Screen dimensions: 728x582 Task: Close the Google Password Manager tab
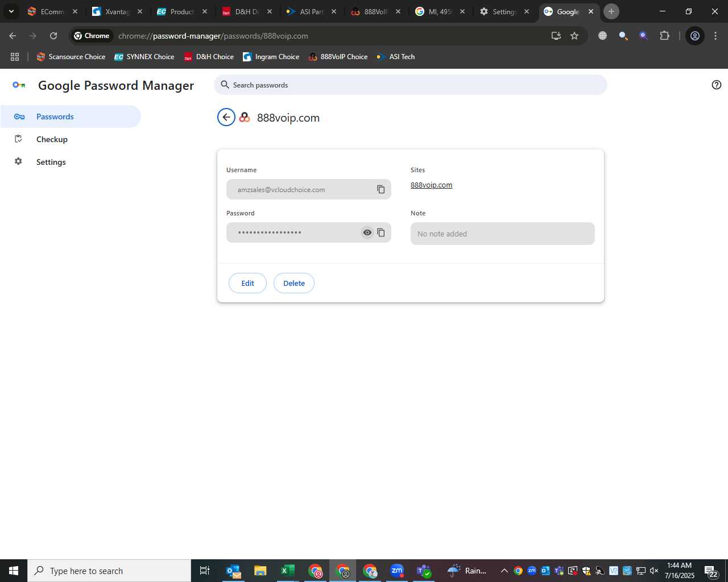pos(591,11)
